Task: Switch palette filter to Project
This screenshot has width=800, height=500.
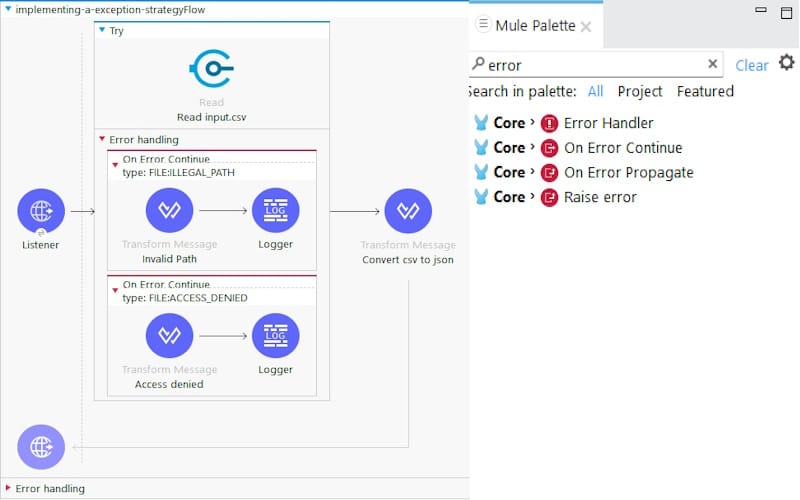Action: [x=640, y=91]
